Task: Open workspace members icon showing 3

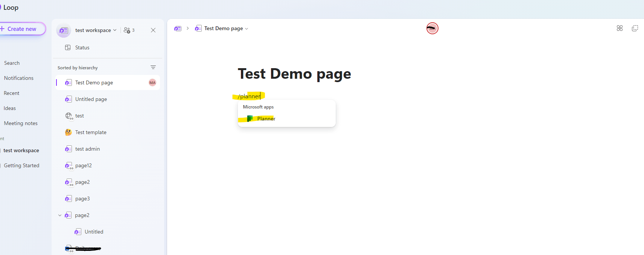Action: tap(129, 30)
